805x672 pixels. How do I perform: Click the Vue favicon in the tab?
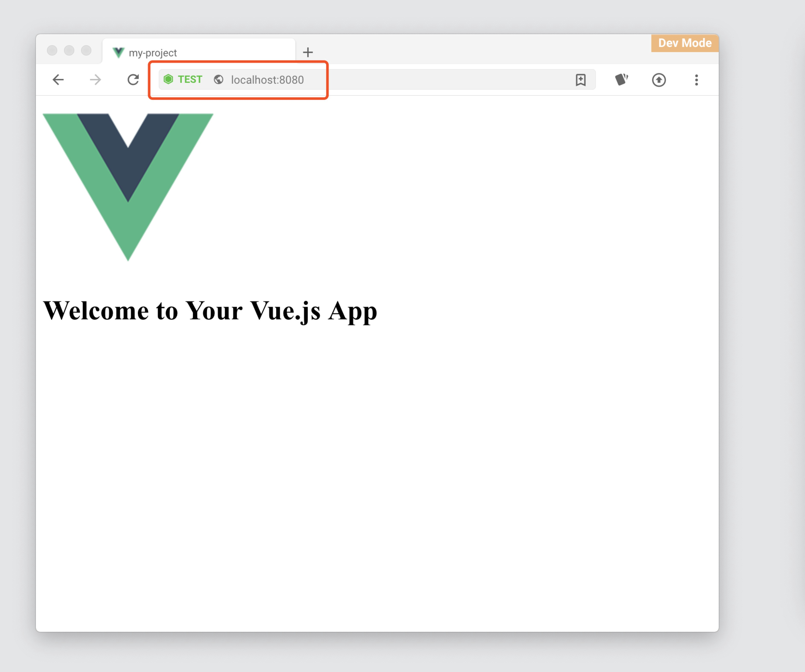[x=118, y=53]
